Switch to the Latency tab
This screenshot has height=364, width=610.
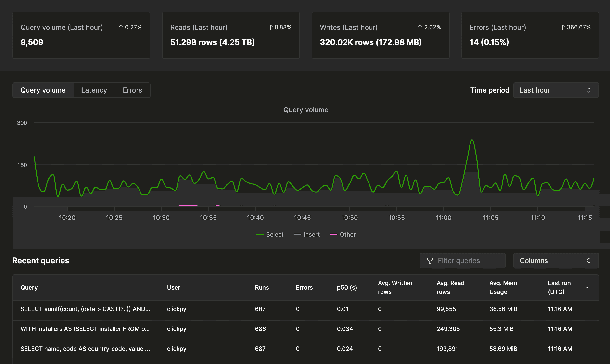(94, 90)
